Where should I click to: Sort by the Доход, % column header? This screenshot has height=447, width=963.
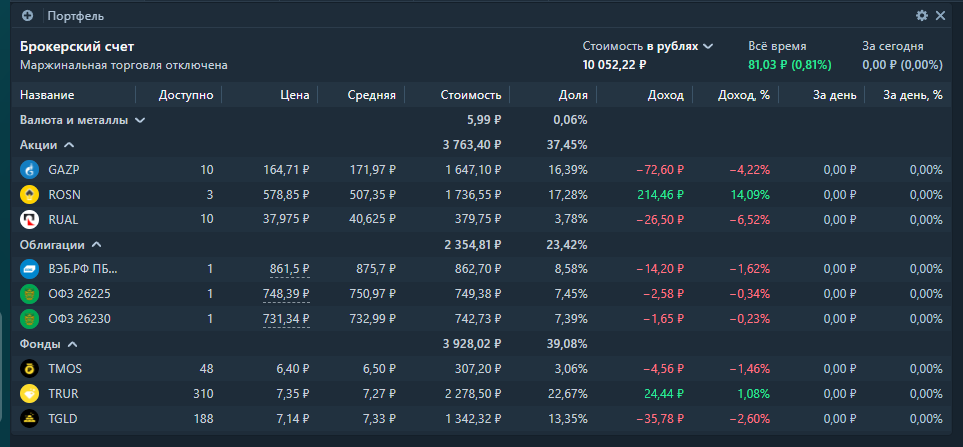pyautogui.click(x=744, y=95)
